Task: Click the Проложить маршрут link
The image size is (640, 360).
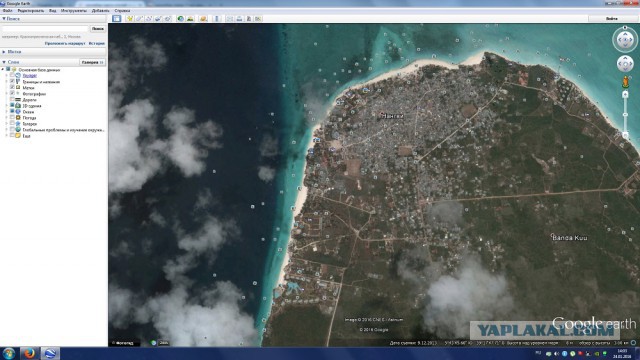Action: (65, 43)
